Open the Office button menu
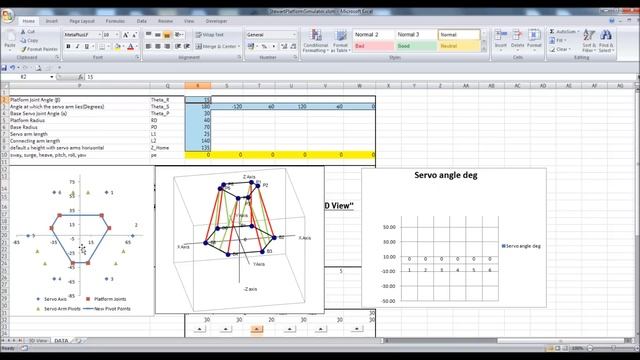Viewport: 640px width, 360px height. tap(7, 16)
